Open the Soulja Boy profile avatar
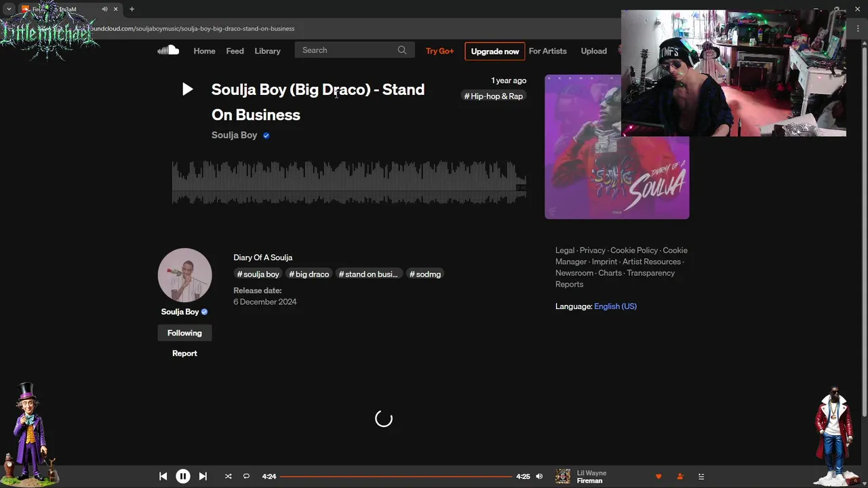 tap(184, 275)
